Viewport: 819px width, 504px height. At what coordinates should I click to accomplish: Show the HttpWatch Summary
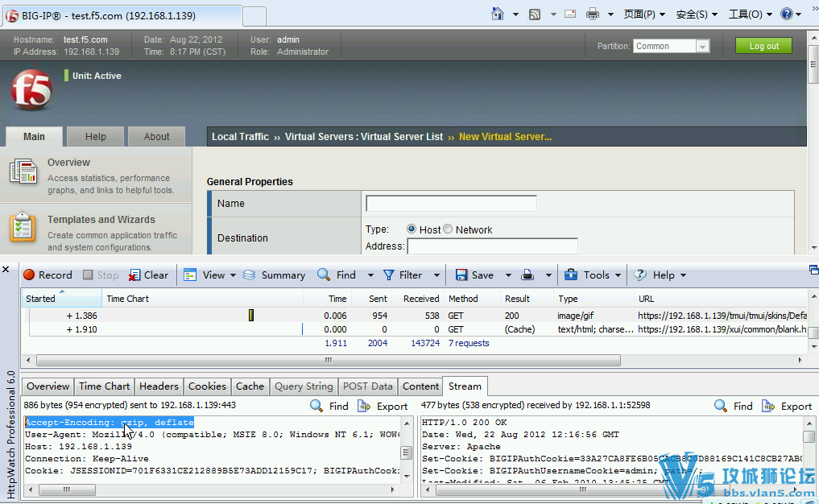[x=275, y=275]
